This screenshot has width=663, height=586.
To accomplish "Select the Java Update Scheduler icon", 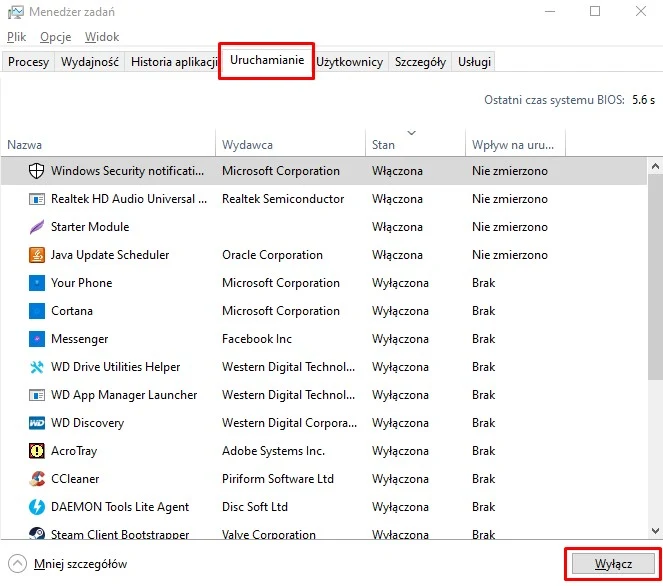I will [x=37, y=255].
